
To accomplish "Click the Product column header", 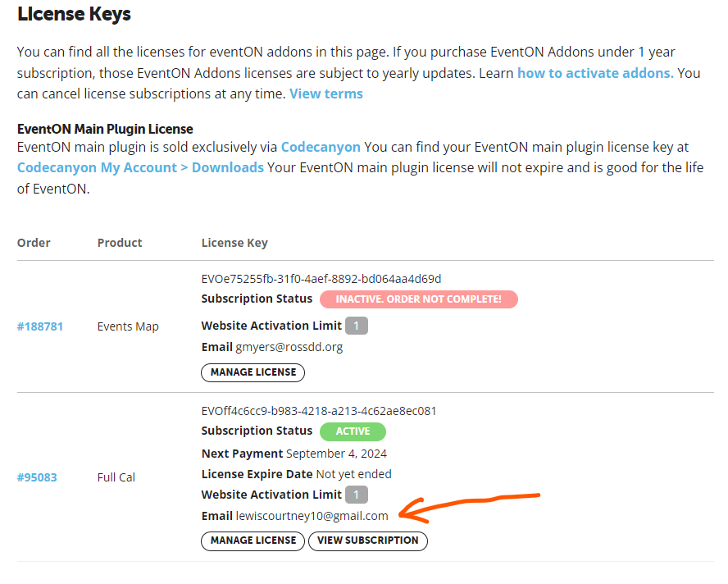I will click(120, 243).
